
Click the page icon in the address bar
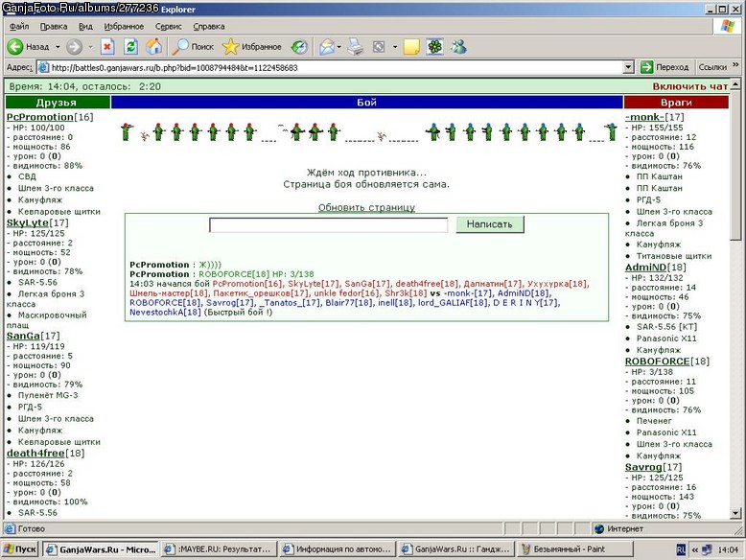(x=43, y=67)
